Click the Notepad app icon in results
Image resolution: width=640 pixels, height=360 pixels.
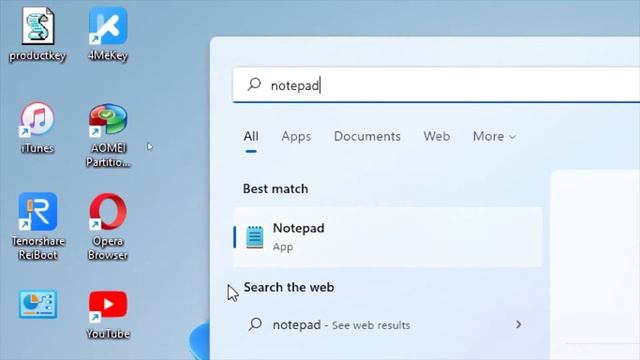tap(255, 237)
